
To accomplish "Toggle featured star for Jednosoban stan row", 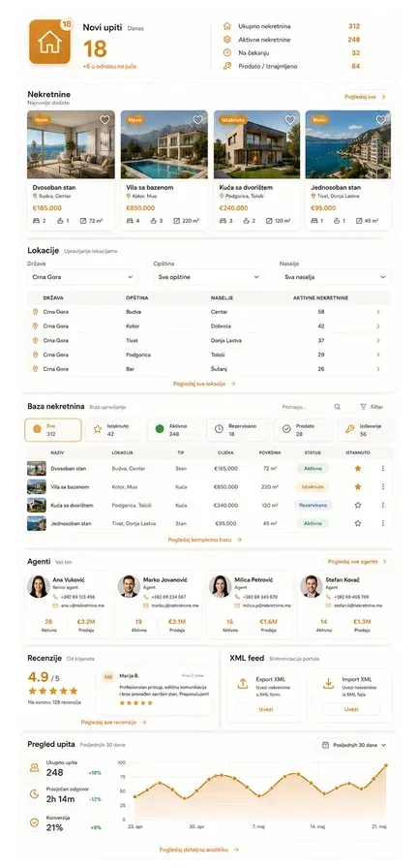I will pos(358,523).
